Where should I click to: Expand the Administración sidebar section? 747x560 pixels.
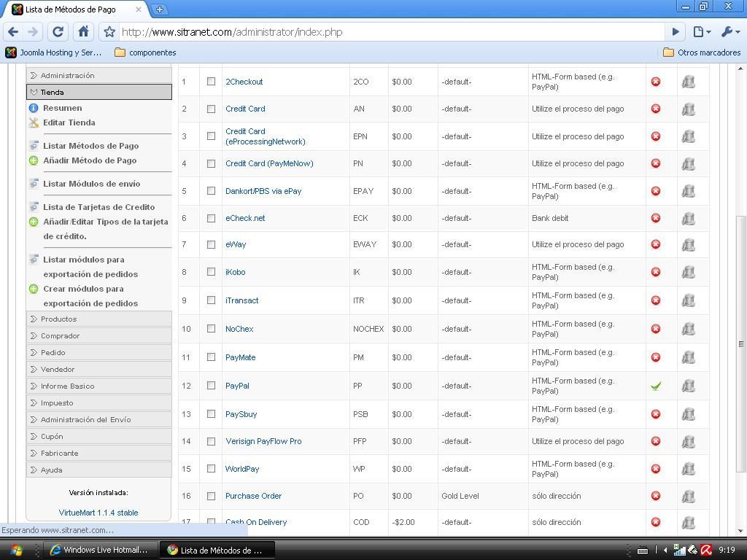click(99, 75)
